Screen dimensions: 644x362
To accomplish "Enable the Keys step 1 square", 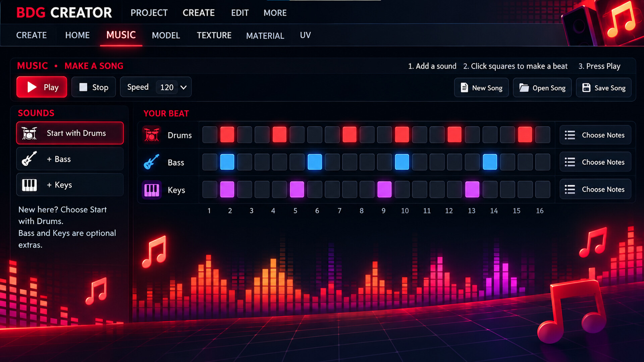I will (210, 189).
